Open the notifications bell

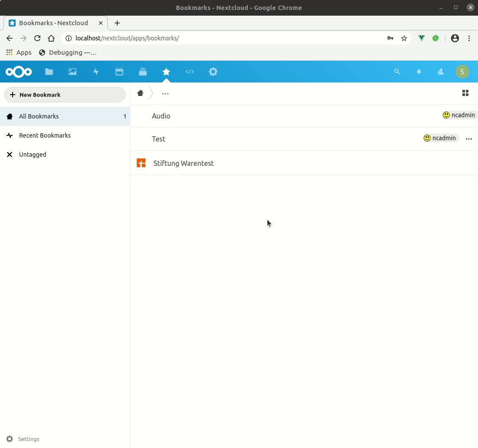click(x=419, y=72)
